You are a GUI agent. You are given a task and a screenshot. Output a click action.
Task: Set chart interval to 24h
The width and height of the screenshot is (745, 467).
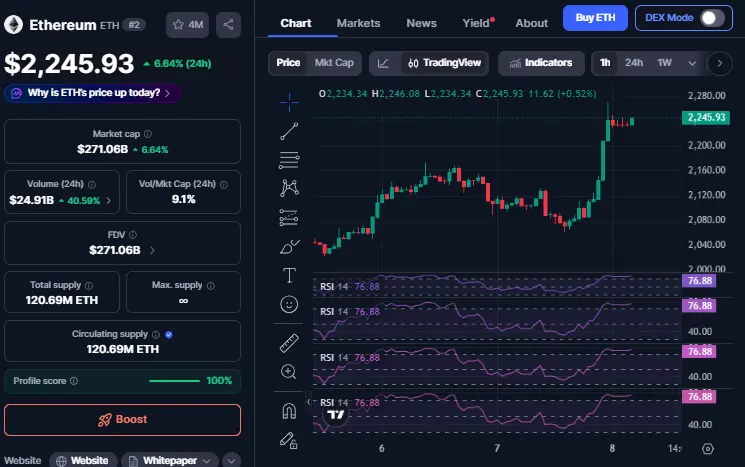[x=634, y=63]
